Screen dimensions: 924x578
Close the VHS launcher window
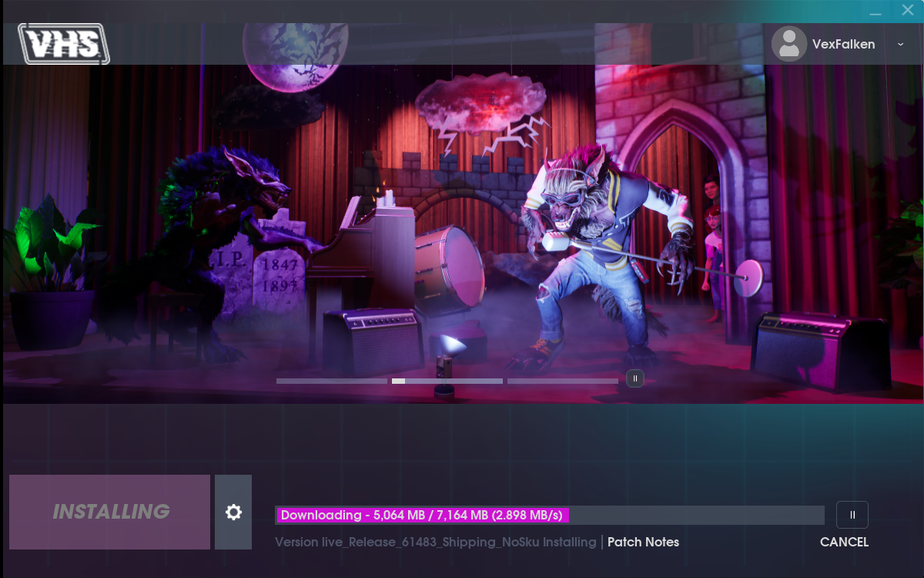tap(907, 11)
